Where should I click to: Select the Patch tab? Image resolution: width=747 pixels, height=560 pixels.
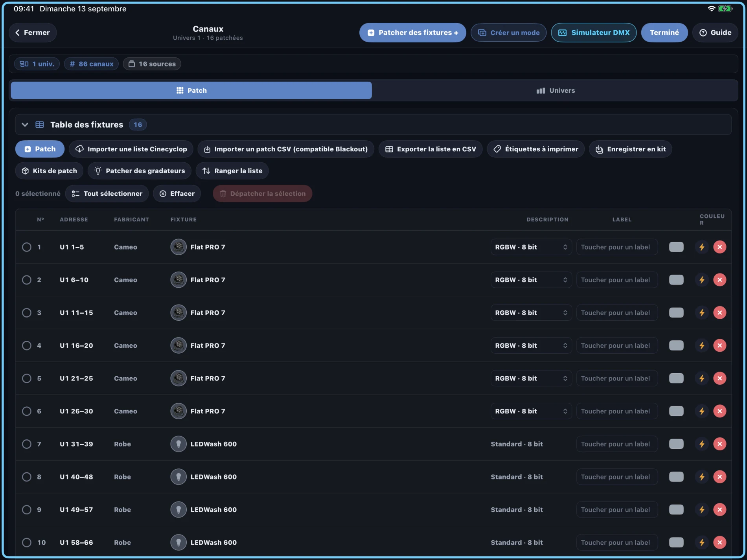(191, 90)
